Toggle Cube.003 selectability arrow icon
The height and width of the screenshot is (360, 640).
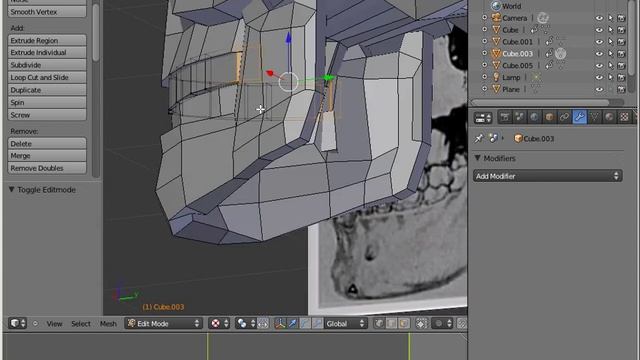tap(611, 53)
